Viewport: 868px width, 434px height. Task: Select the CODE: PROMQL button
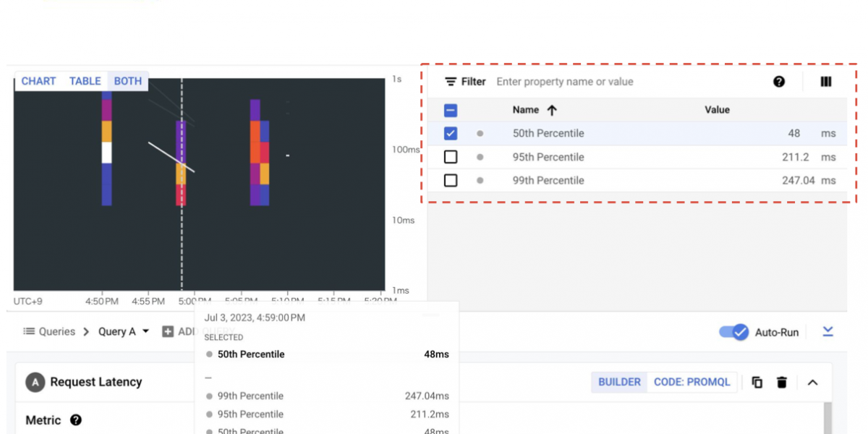[692, 382]
